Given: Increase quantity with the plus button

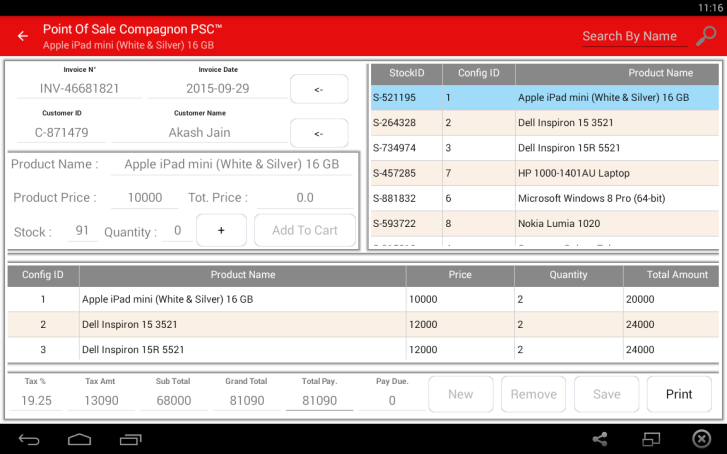Looking at the screenshot, I should pos(221,230).
